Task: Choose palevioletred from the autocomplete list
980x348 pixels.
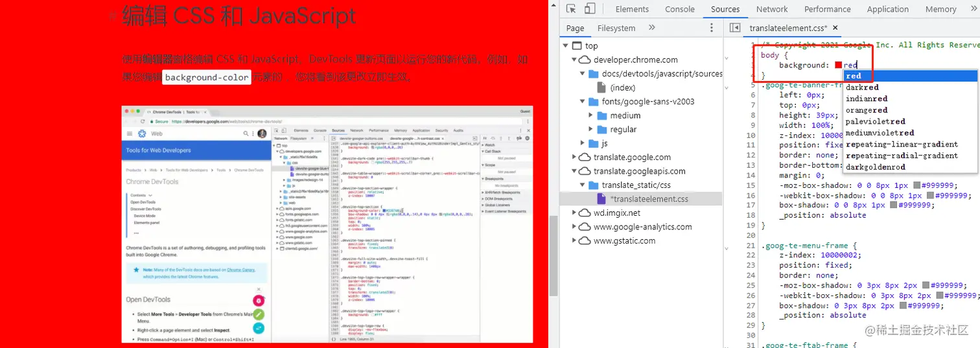Action: [x=910, y=121]
